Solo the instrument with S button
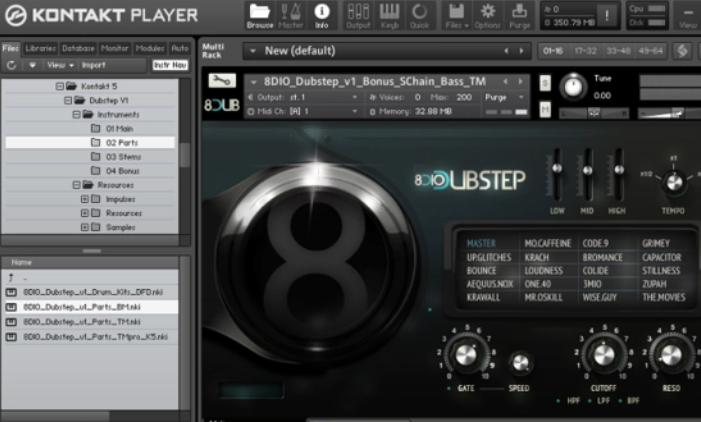701x422 pixels. coord(545,83)
